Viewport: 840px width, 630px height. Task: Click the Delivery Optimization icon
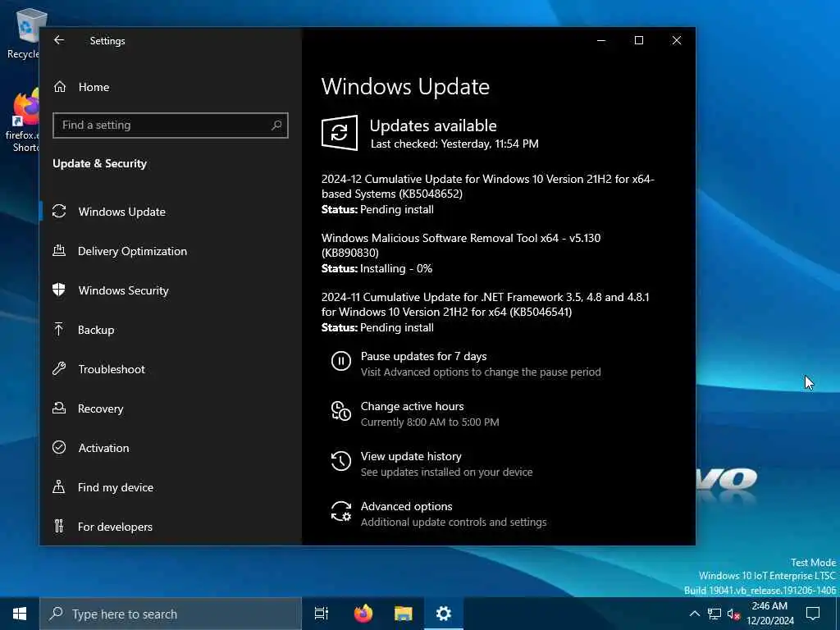click(x=59, y=250)
